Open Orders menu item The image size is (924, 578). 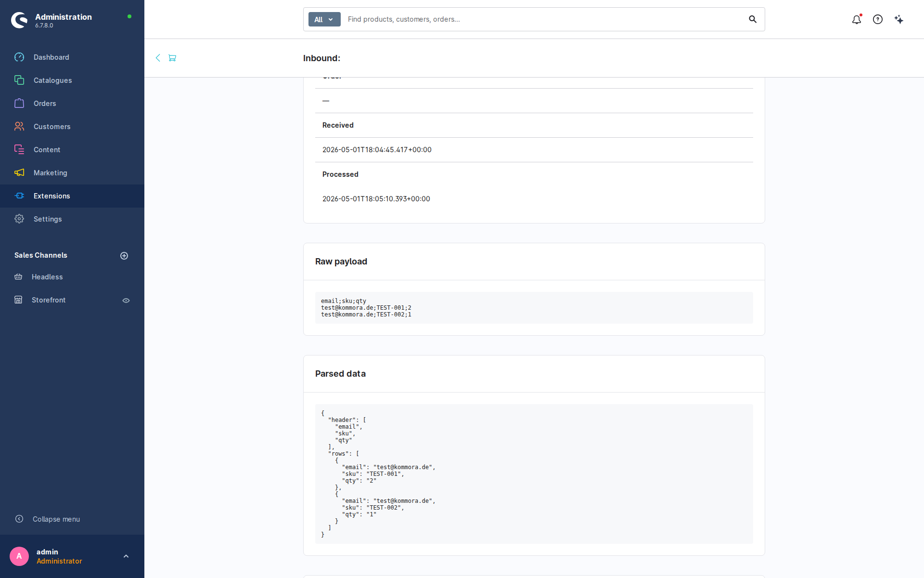pyautogui.click(x=72, y=104)
